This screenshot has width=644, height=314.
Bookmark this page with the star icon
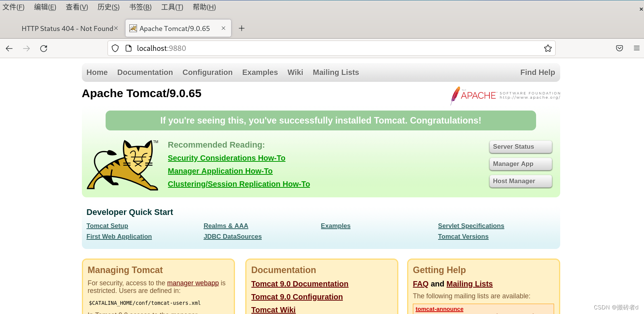point(548,48)
